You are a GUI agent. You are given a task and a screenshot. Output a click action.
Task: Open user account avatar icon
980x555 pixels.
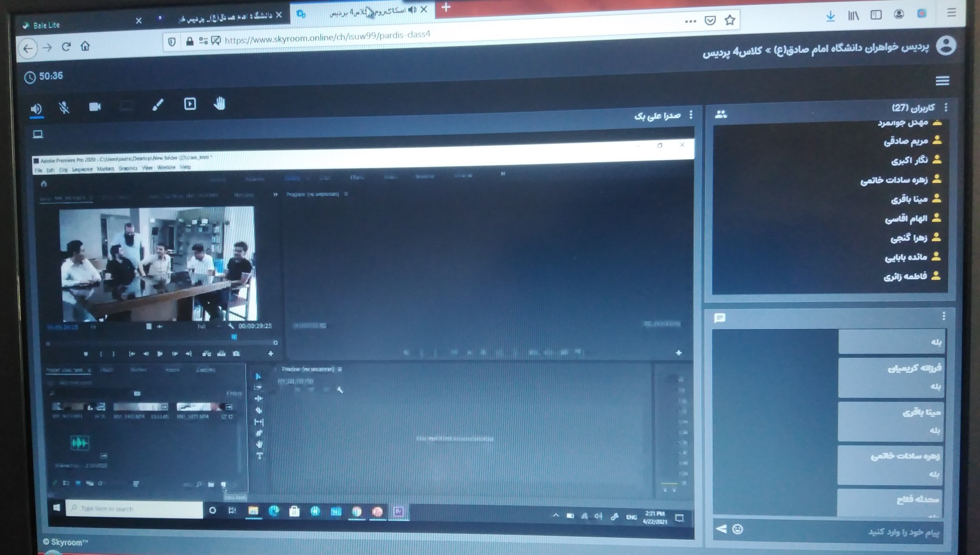[946, 46]
